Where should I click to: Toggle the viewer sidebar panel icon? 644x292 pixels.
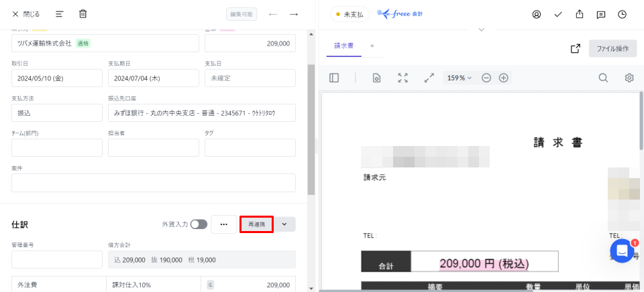coord(334,78)
